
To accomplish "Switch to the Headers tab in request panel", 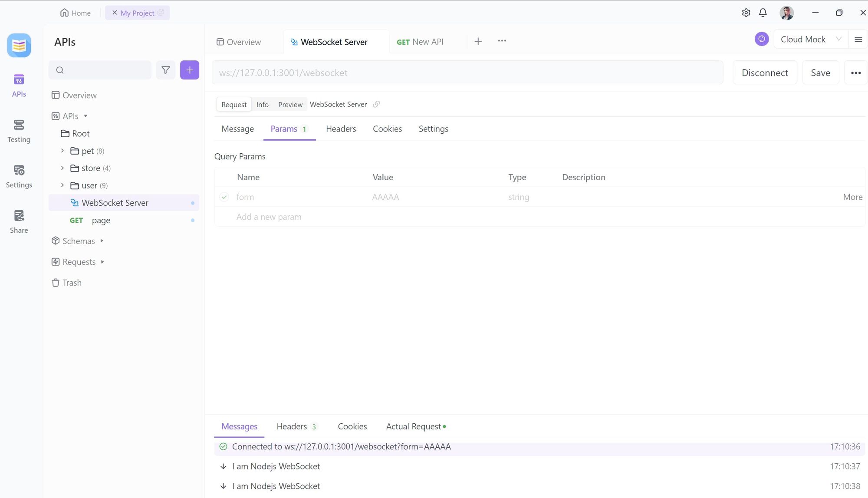I will point(341,128).
